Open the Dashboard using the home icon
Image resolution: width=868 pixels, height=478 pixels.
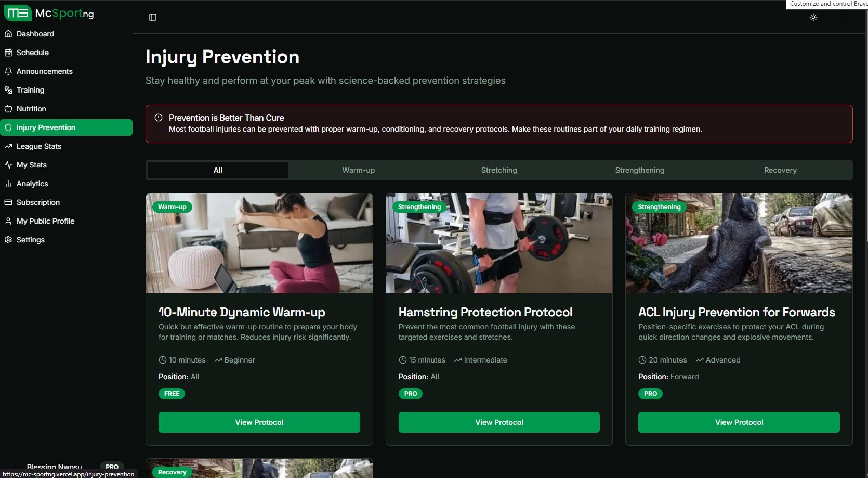point(8,34)
